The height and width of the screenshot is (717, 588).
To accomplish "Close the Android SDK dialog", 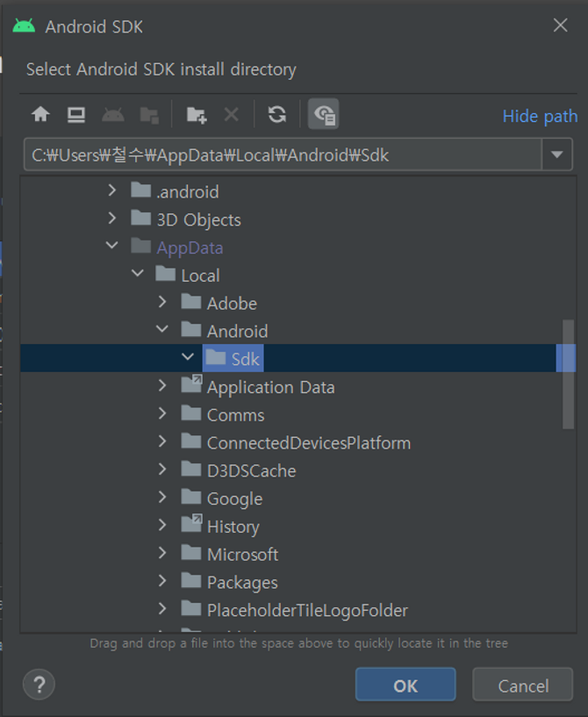I will 560,25.
